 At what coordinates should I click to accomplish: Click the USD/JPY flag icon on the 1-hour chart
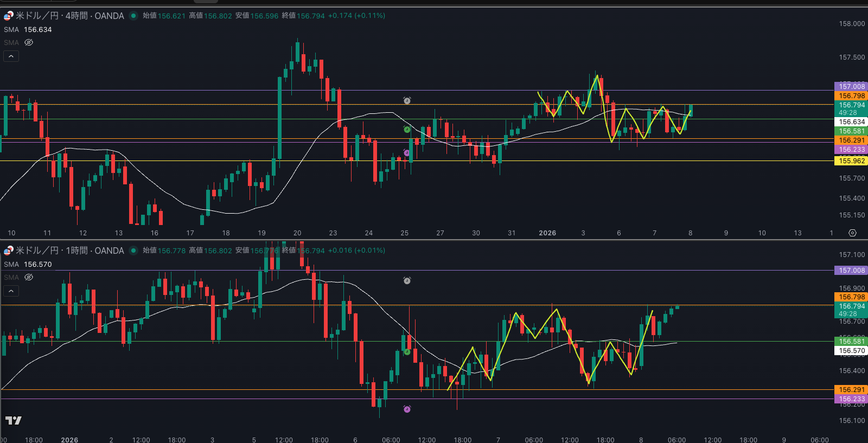tap(8, 251)
